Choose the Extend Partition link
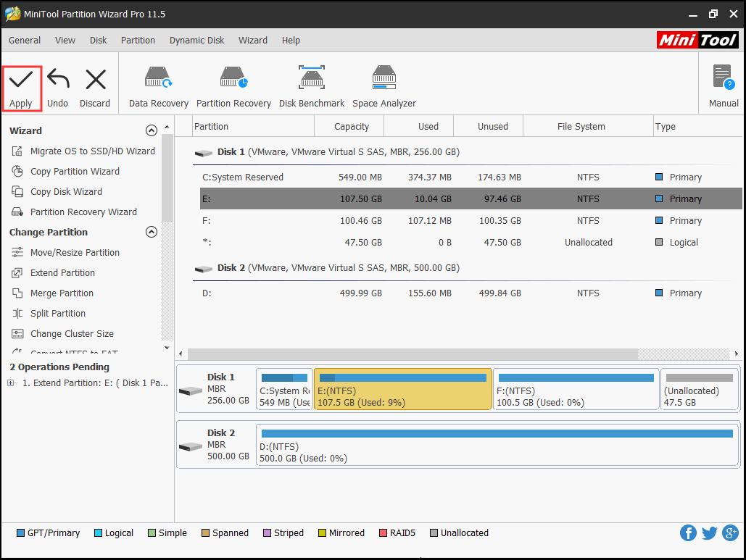The image size is (746, 560). (63, 273)
